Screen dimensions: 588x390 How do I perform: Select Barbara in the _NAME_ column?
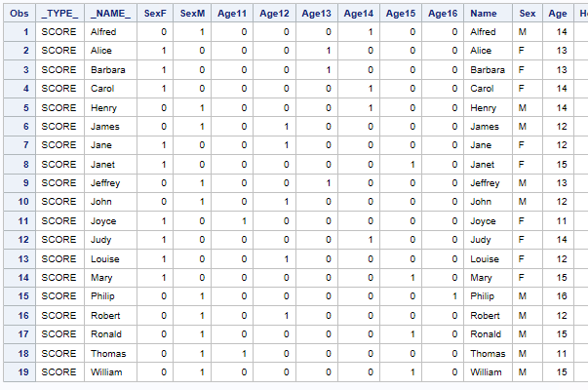point(108,70)
